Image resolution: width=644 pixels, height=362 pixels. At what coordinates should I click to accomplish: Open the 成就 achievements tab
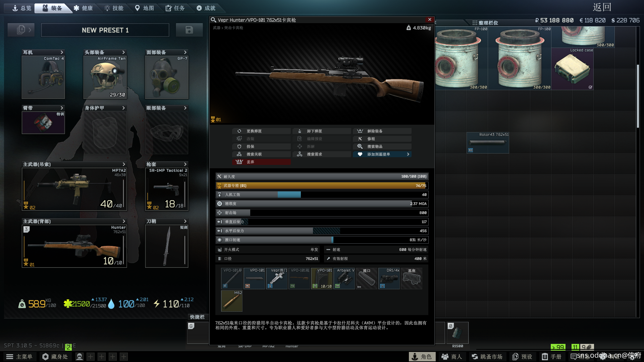tap(206, 8)
